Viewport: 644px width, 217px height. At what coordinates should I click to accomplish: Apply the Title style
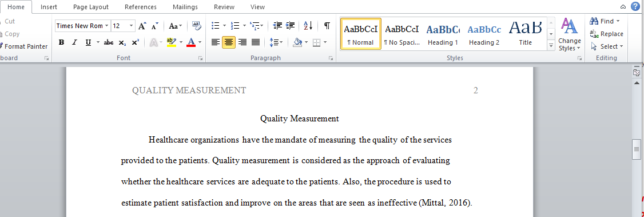525,34
